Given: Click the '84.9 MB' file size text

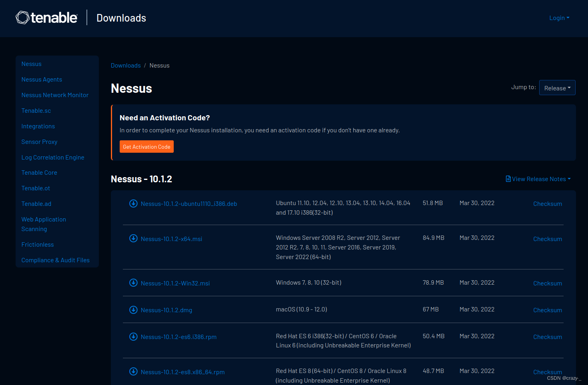Looking at the screenshot, I should click(433, 238).
